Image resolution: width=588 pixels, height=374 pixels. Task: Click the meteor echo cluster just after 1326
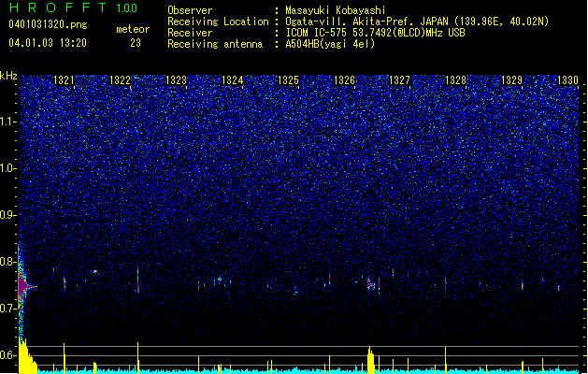click(x=371, y=285)
